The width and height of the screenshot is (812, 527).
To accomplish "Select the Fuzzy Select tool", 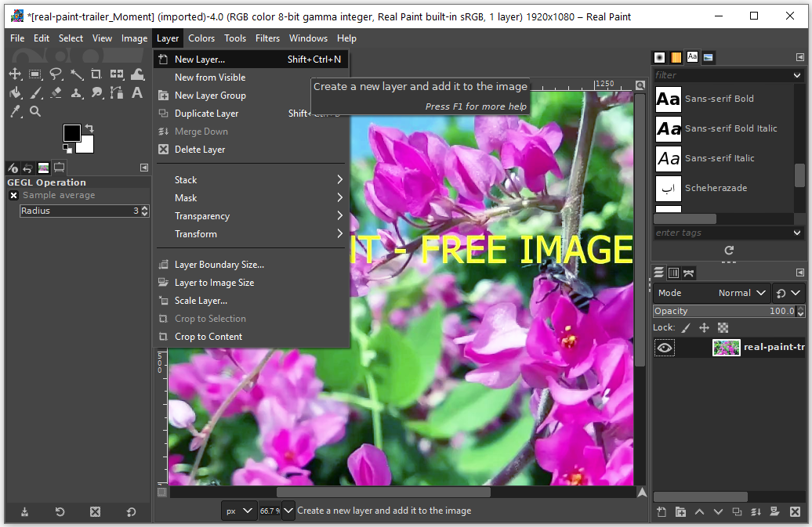I will (77, 74).
